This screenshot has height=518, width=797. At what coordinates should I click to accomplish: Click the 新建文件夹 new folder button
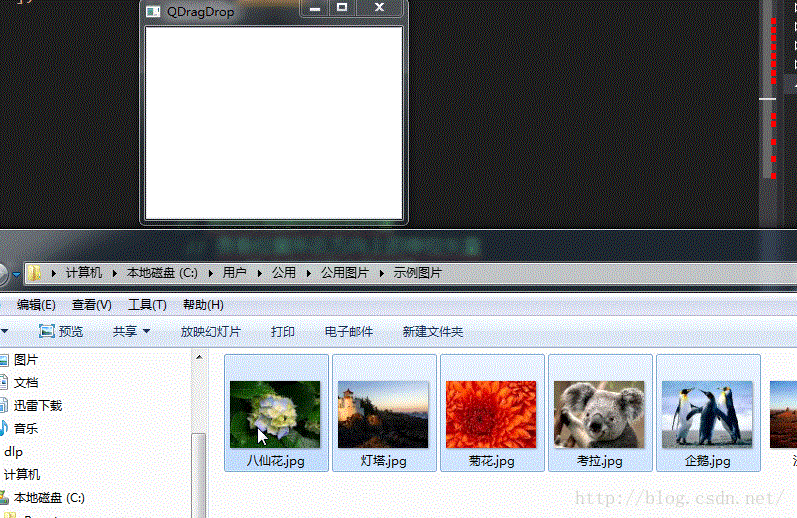[433, 331]
